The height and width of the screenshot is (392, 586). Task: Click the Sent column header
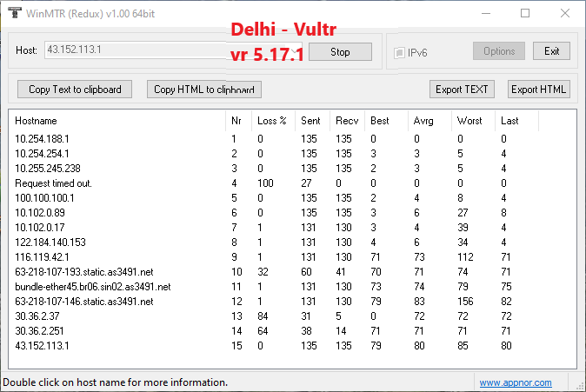(310, 121)
